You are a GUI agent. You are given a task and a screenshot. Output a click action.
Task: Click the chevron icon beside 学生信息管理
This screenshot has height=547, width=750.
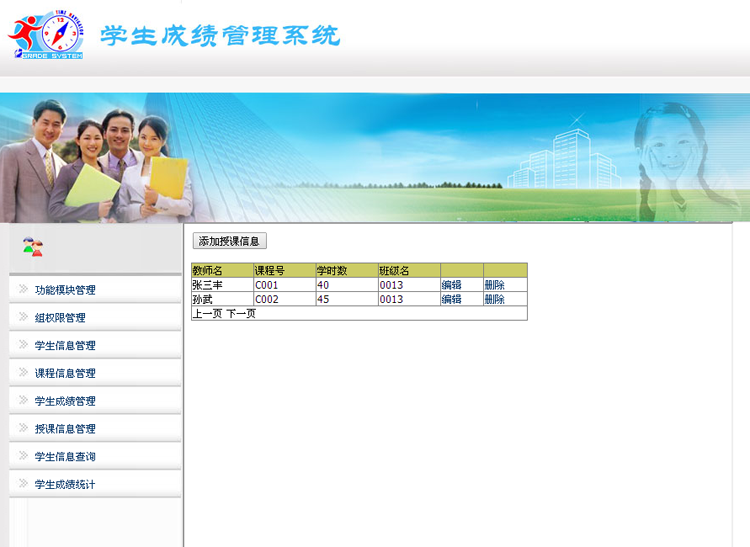(x=23, y=344)
